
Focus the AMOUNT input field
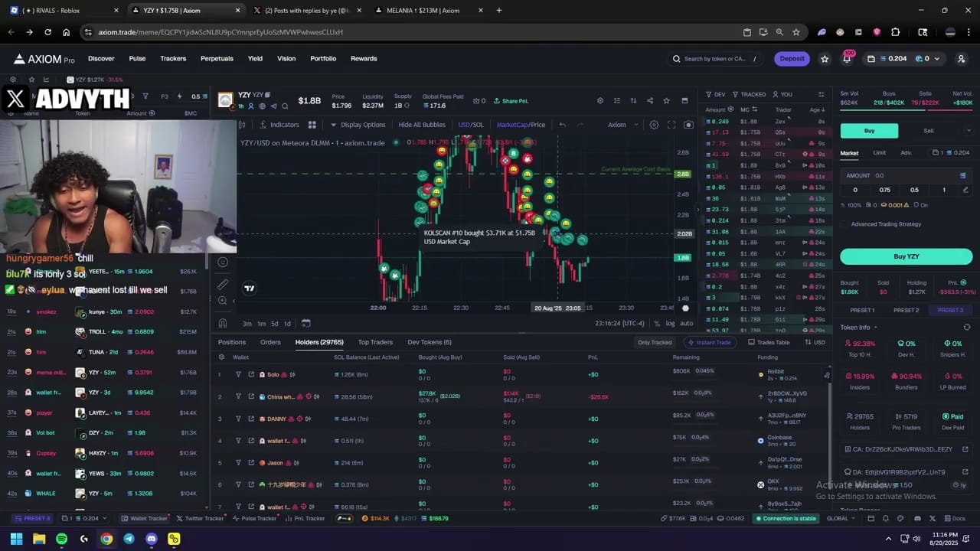tap(906, 175)
